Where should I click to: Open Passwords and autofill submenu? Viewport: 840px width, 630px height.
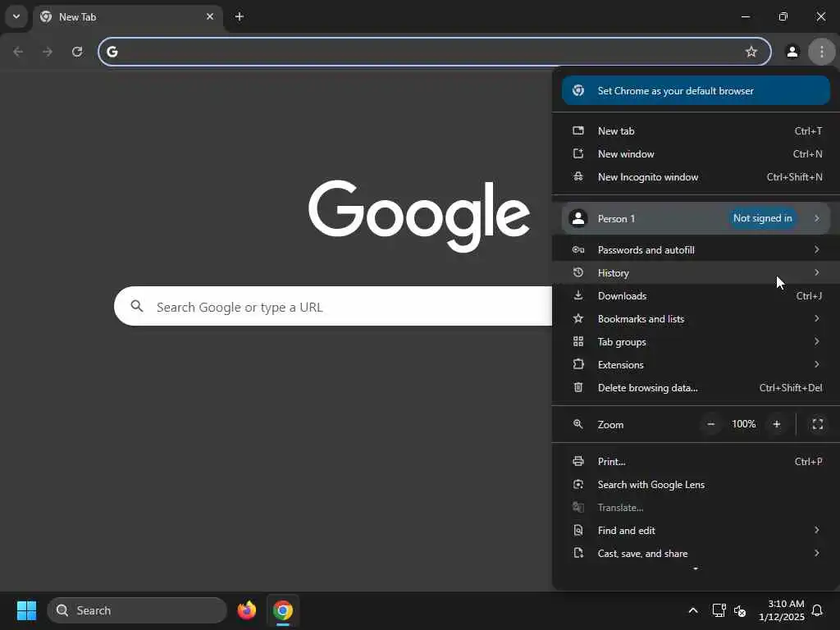[x=696, y=249]
